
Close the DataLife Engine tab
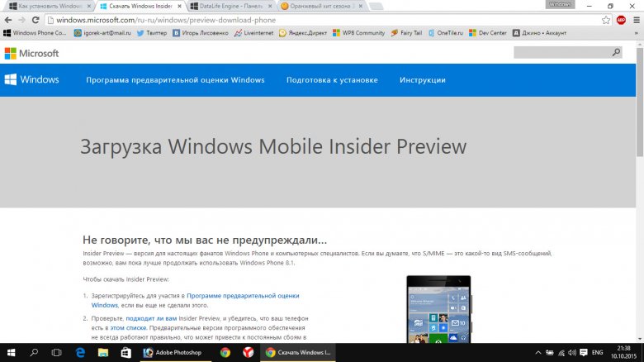[270, 6]
